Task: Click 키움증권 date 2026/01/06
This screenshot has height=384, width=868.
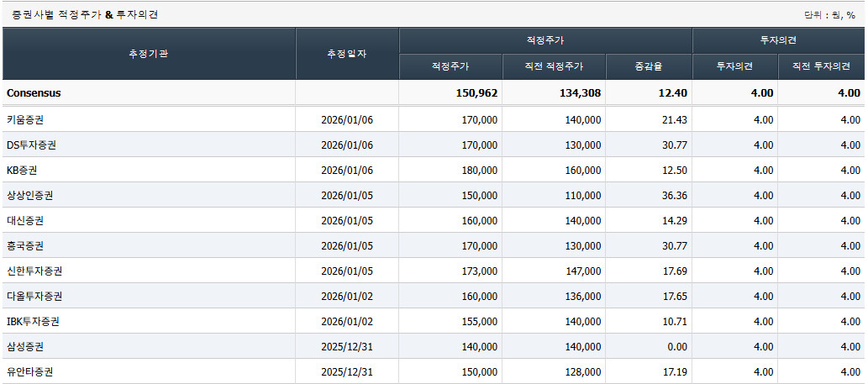Action: (347, 120)
